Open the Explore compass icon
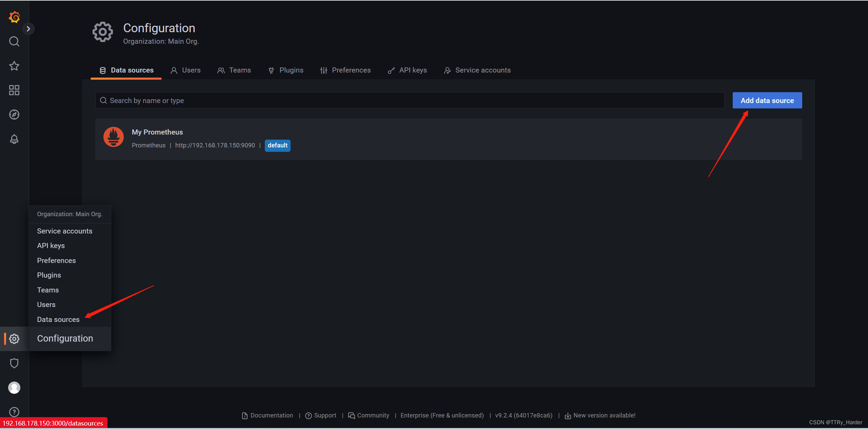This screenshot has height=429, width=868. 14,115
